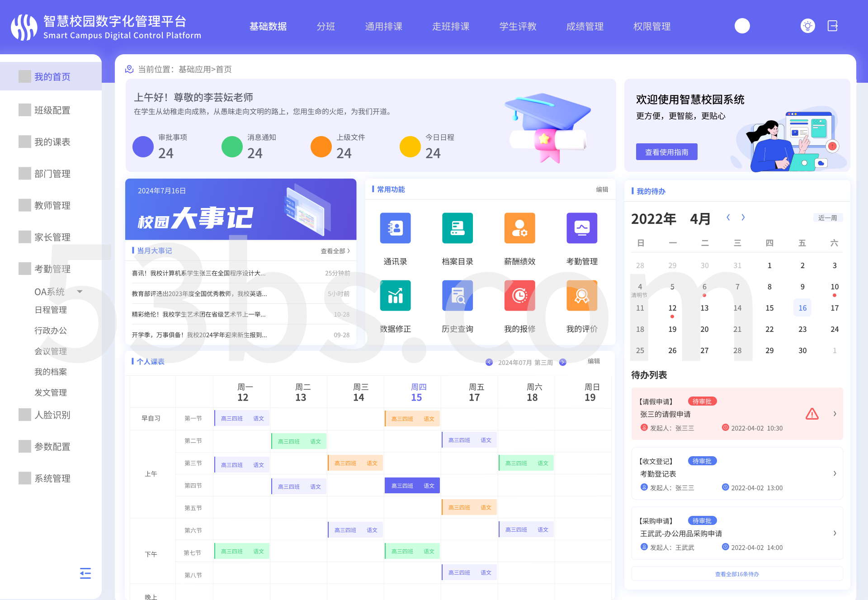Select April 12 in calendar
Screen dimensions: 868x600
672,308
